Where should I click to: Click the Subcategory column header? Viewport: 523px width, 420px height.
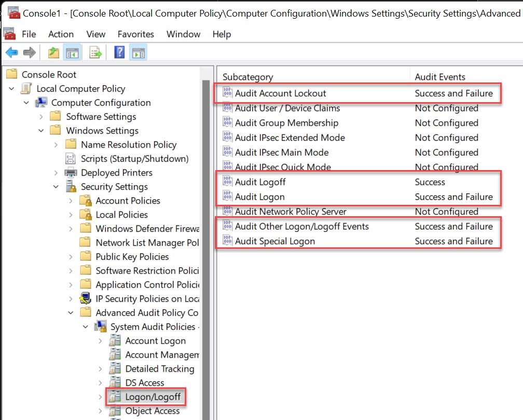[x=247, y=77]
